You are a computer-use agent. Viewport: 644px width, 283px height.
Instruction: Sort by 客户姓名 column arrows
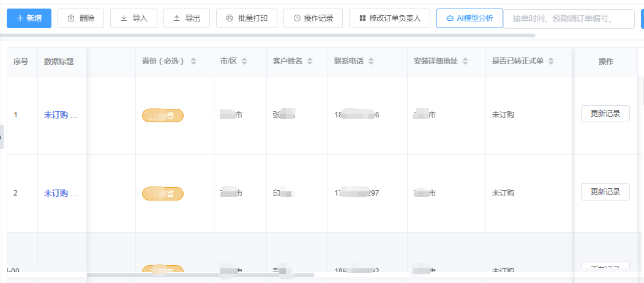click(310, 62)
